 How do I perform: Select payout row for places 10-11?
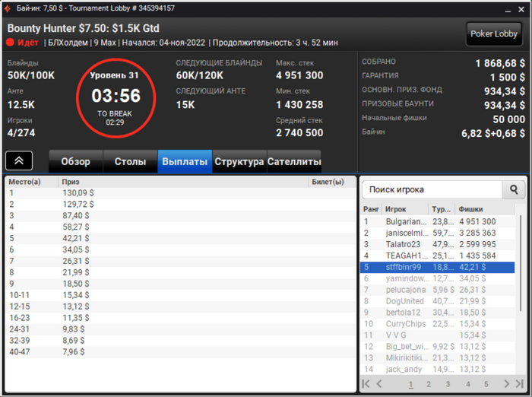(x=181, y=295)
